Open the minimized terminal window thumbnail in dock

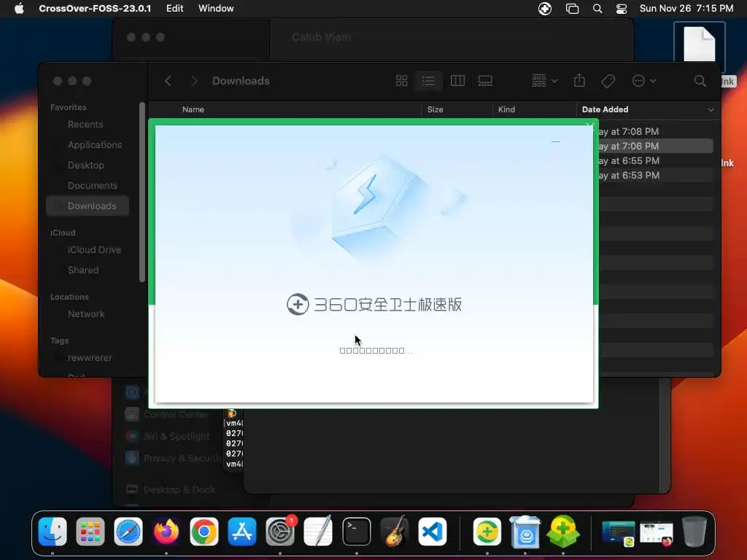click(619, 532)
